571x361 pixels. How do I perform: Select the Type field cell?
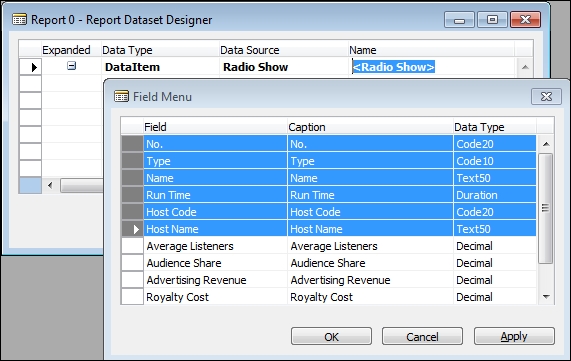215,161
